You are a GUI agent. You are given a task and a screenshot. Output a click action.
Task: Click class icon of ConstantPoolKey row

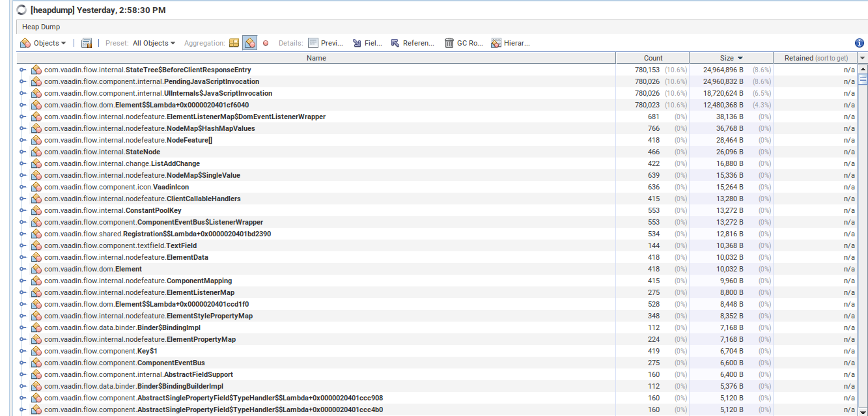pyautogui.click(x=36, y=210)
